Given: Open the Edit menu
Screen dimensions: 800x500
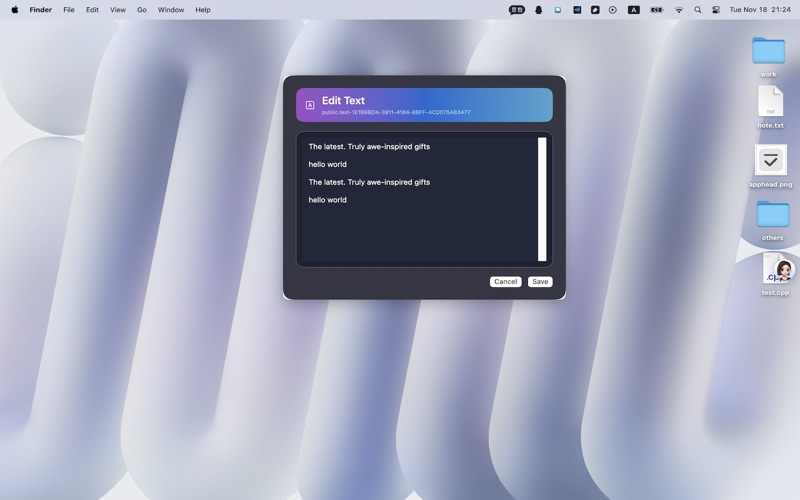Looking at the screenshot, I should tap(92, 10).
